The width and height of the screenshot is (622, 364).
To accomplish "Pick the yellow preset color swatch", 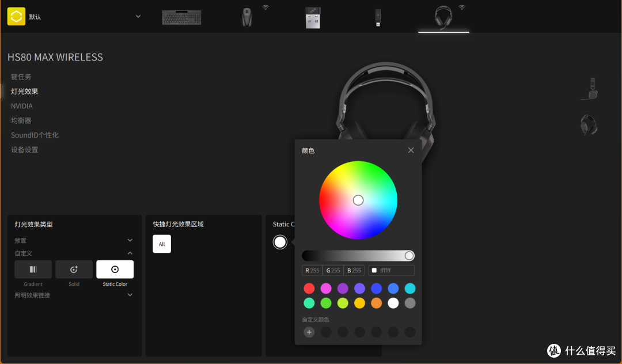I will click(360, 303).
